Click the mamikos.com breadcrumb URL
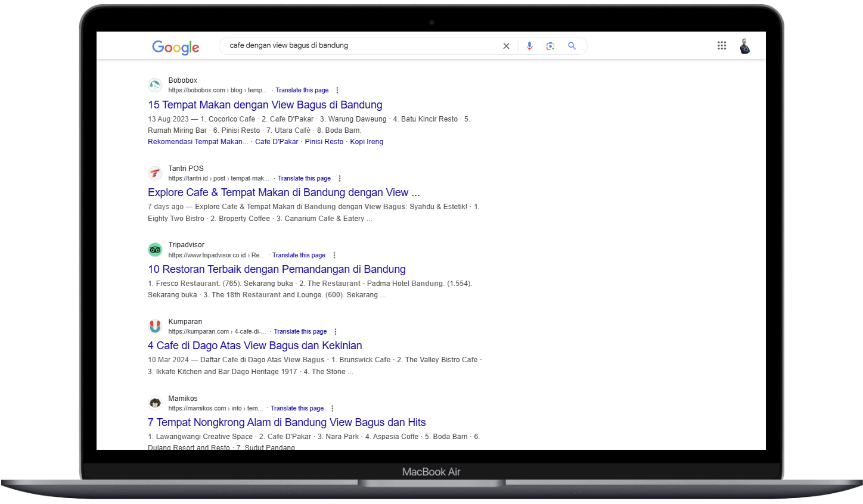The image size is (863, 504). (x=216, y=409)
